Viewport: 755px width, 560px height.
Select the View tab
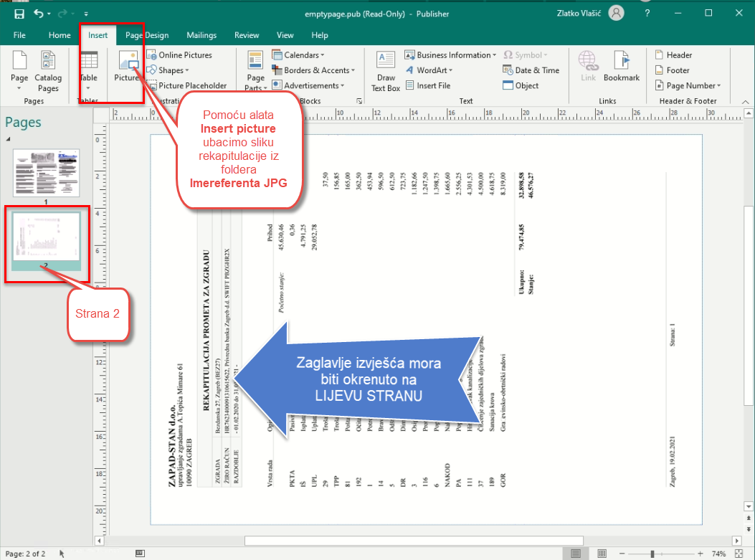tap(285, 35)
